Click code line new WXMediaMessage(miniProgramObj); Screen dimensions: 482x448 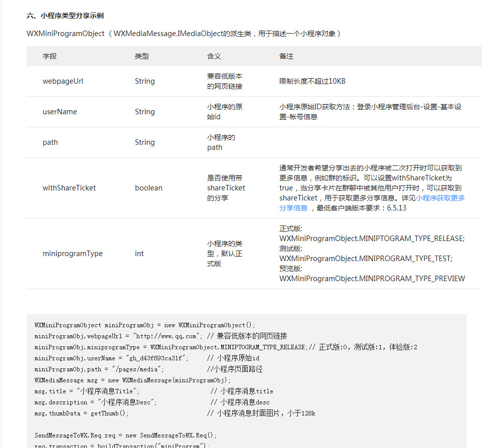point(132,380)
